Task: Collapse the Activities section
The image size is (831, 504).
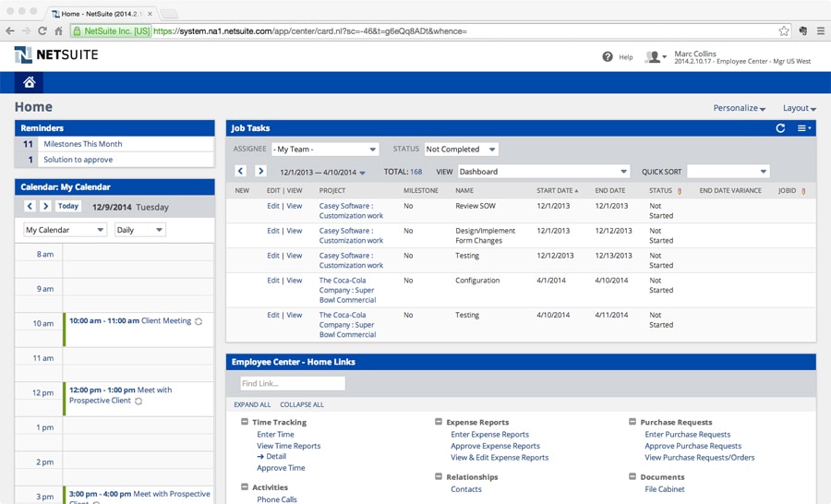Action: pos(245,486)
